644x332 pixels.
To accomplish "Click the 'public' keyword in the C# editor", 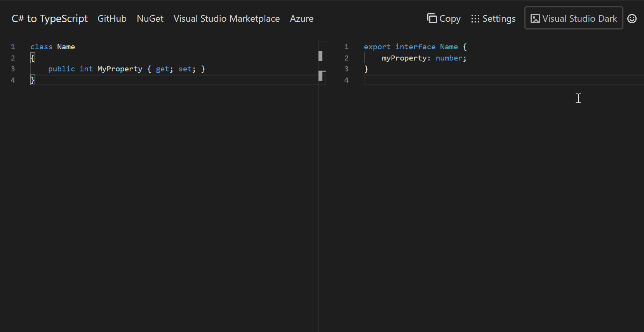I will pyautogui.click(x=61, y=69).
